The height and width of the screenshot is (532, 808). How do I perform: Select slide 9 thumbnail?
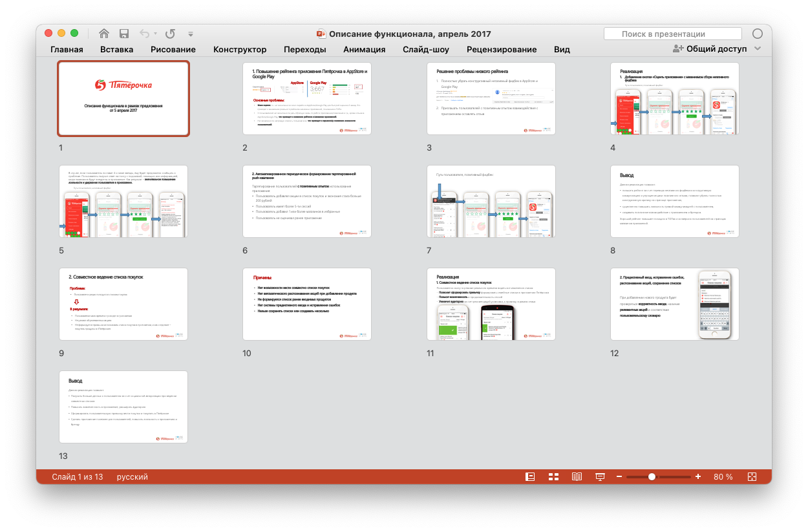pos(123,304)
